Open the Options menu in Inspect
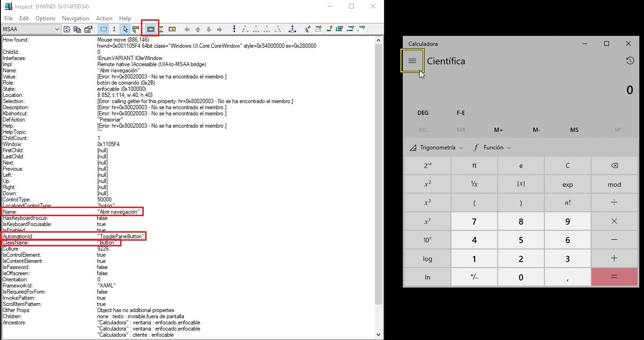The width and height of the screenshot is (644, 340). [x=45, y=18]
